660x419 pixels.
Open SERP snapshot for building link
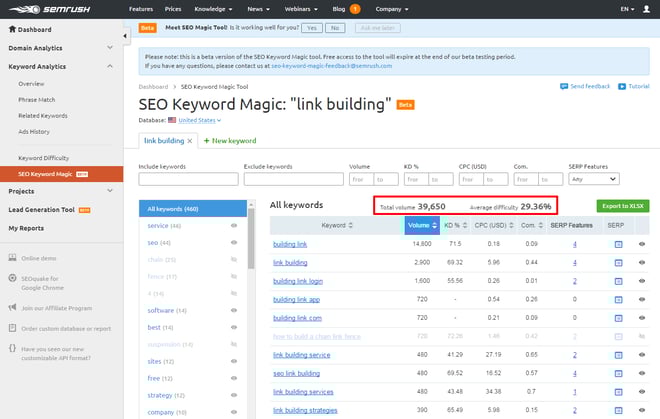tap(618, 244)
